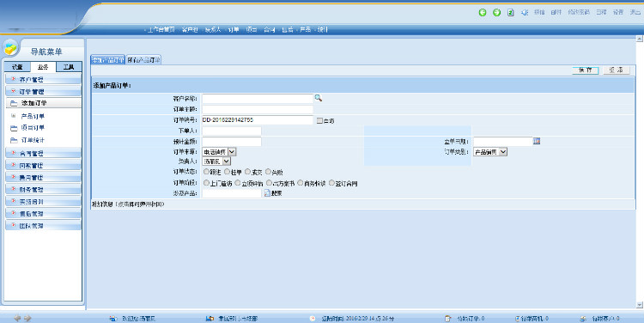The width and height of the screenshot is (644, 323).
Task: Click the 邮件 link at top right
Action: click(556, 12)
